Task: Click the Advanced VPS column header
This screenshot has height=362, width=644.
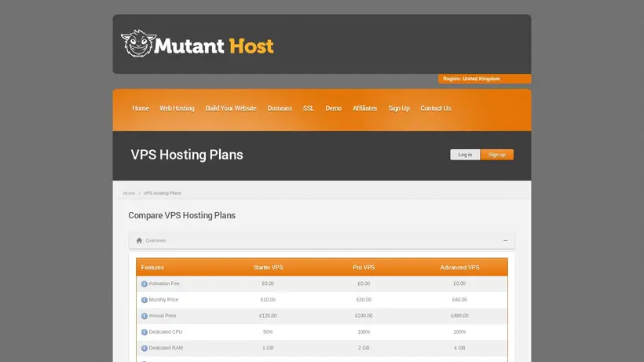Action: point(459,267)
